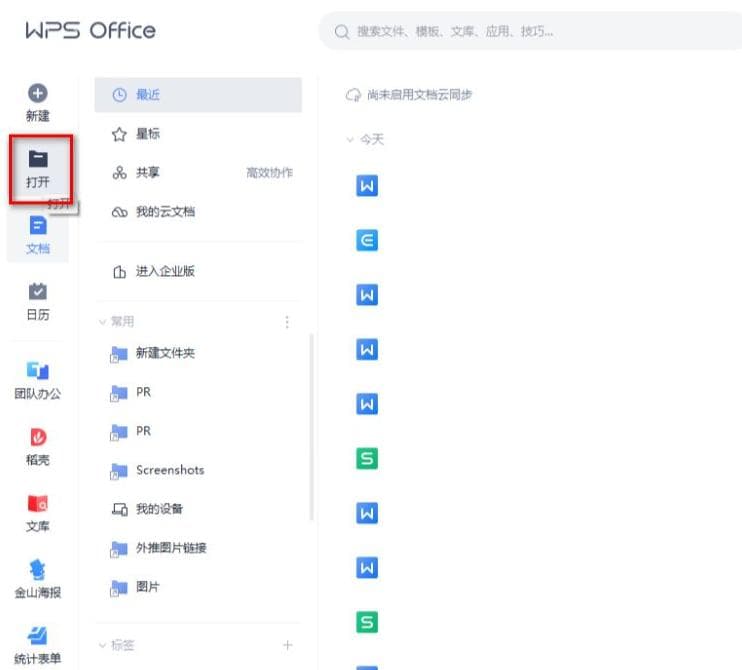Open the first Writer document in today's list
Screen dimensions: 742x670
coord(367,186)
